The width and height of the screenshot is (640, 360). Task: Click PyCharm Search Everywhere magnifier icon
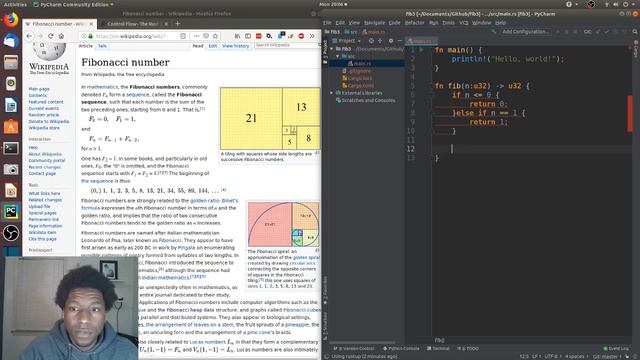click(x=635, y=31)
